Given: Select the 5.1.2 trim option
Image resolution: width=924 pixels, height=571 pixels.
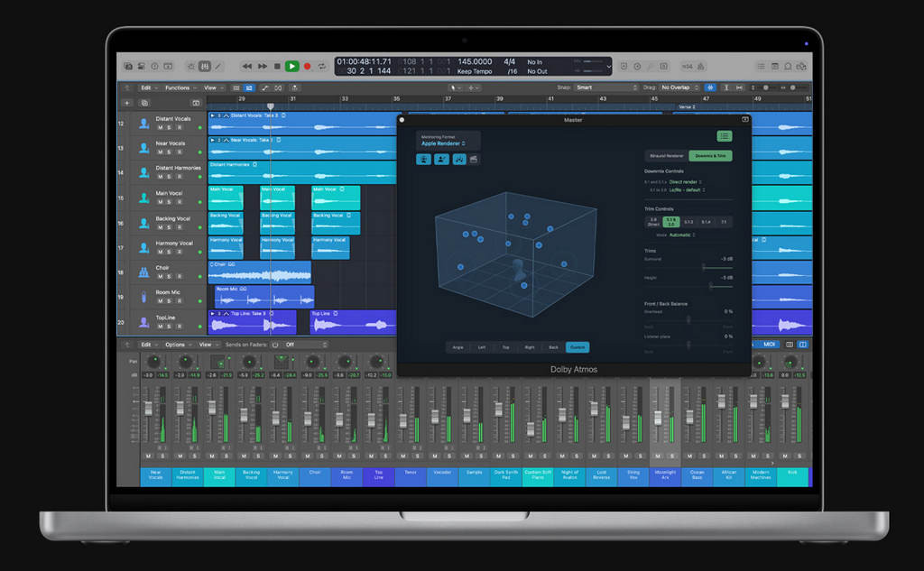Looking at the screenshot, I should tap(688, 222).
